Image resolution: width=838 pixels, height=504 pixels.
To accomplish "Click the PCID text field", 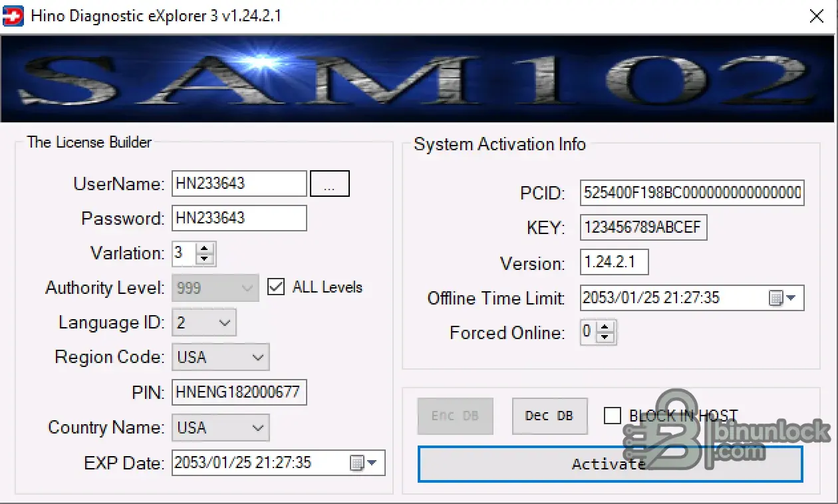I will 691,193.
